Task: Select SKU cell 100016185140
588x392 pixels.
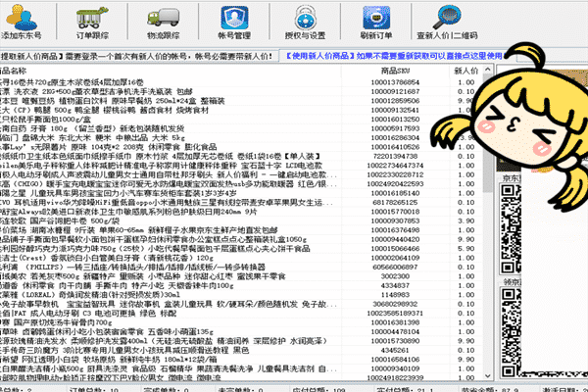Action: (x=395, y=193)
